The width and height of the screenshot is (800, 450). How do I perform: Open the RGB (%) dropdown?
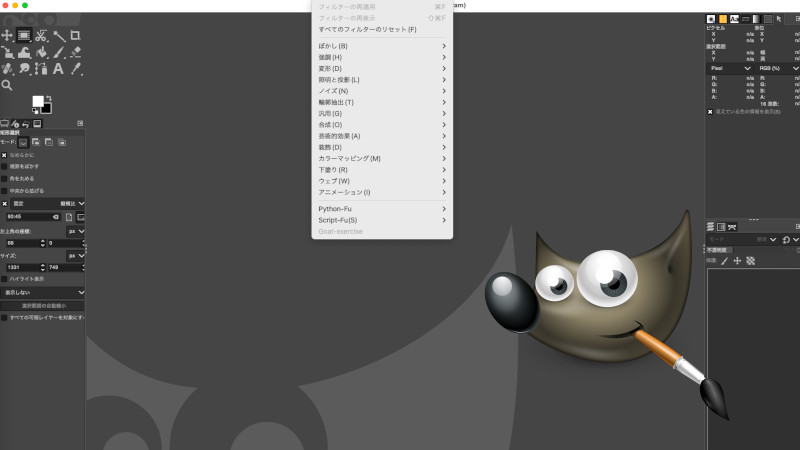[777, 68]
